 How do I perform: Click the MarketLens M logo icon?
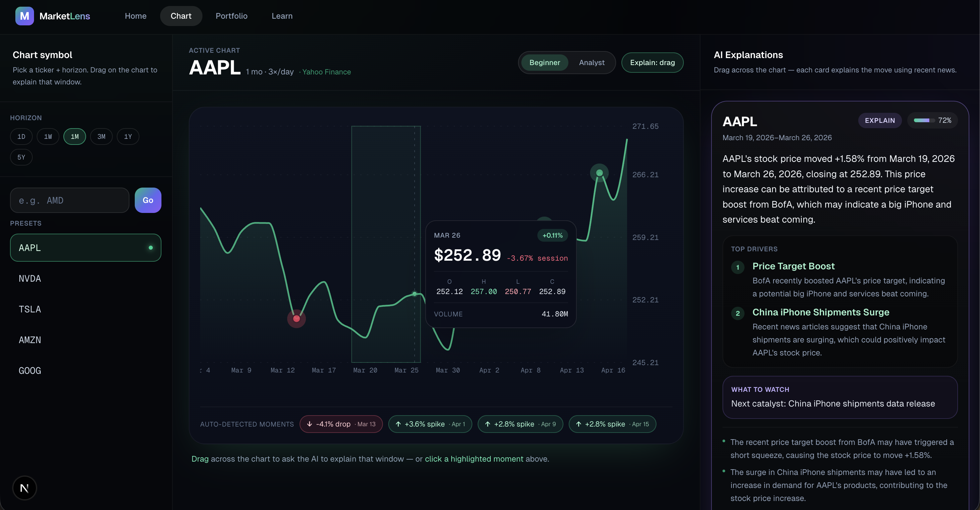tap(24, 16)
